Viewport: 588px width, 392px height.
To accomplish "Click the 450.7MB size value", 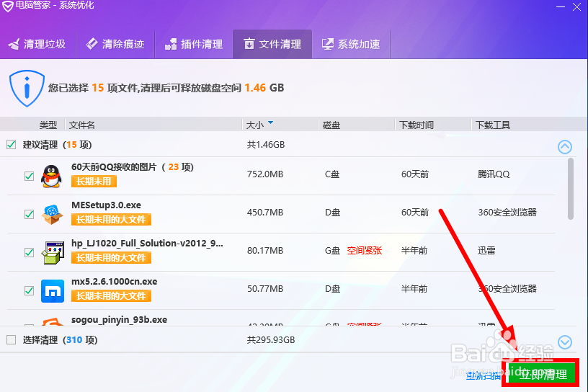I will (264, 213).
